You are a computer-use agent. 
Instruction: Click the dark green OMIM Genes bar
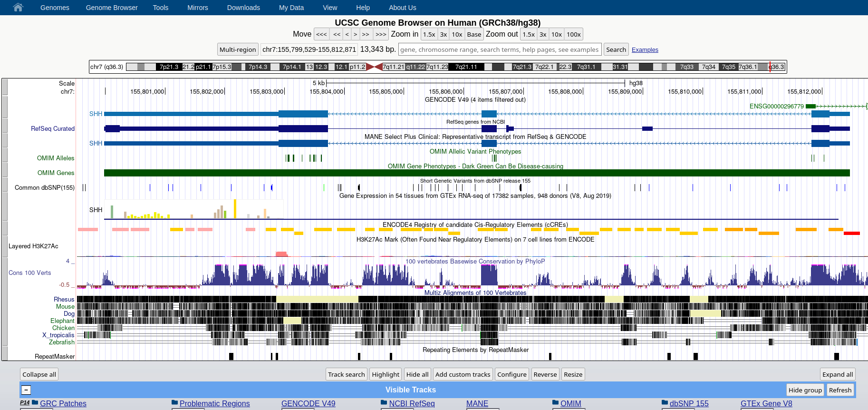pyautogui.click(x=476, y=173)
